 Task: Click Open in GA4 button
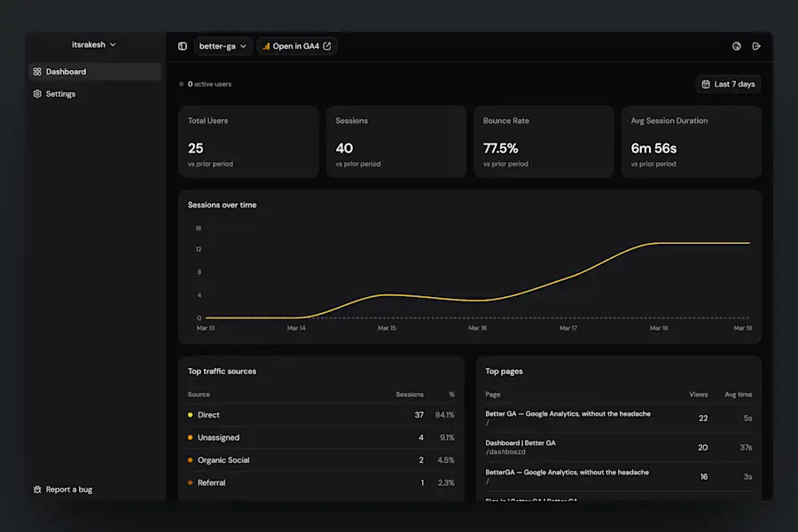pyautogui.click(x=297, y=46)
